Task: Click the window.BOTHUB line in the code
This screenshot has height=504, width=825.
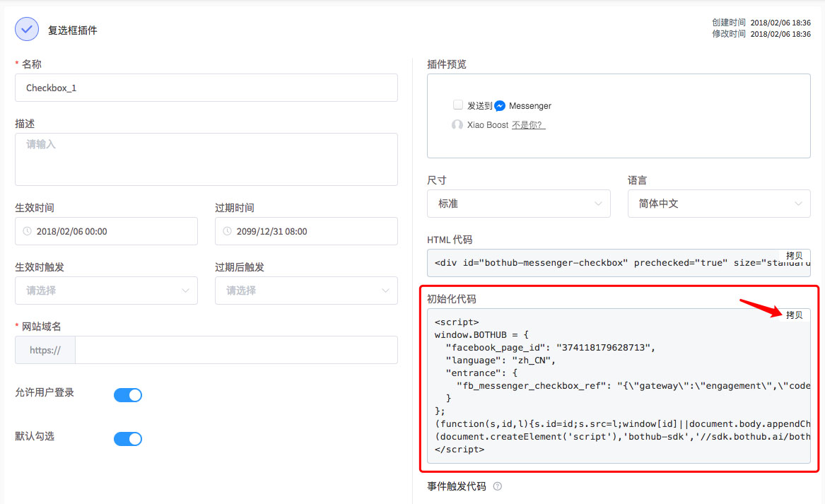Action: [x=481, y=335]
